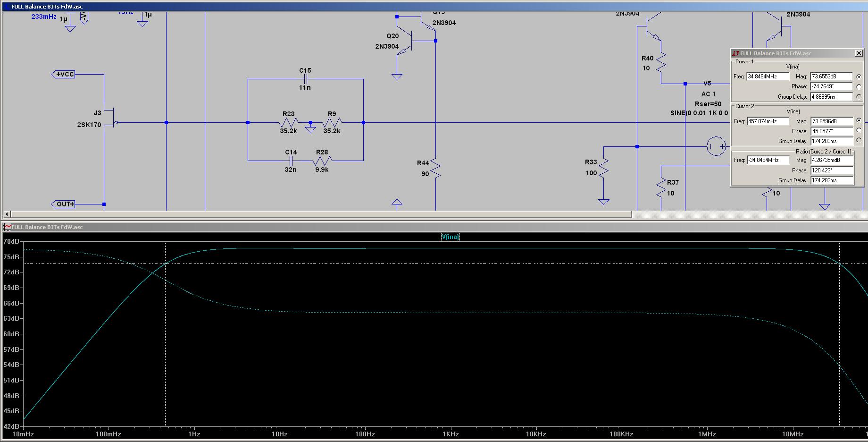Select Cursor 2 Phase radio button
Viewport: 868px width, 442px height.
pyautogui.click(x=859, y=131)
